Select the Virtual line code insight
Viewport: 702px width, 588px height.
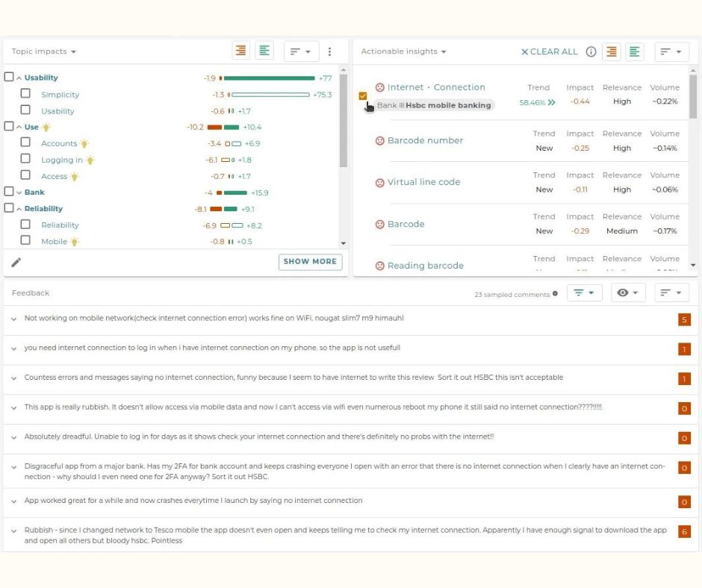pyautogui.click(x=423, y=182)
